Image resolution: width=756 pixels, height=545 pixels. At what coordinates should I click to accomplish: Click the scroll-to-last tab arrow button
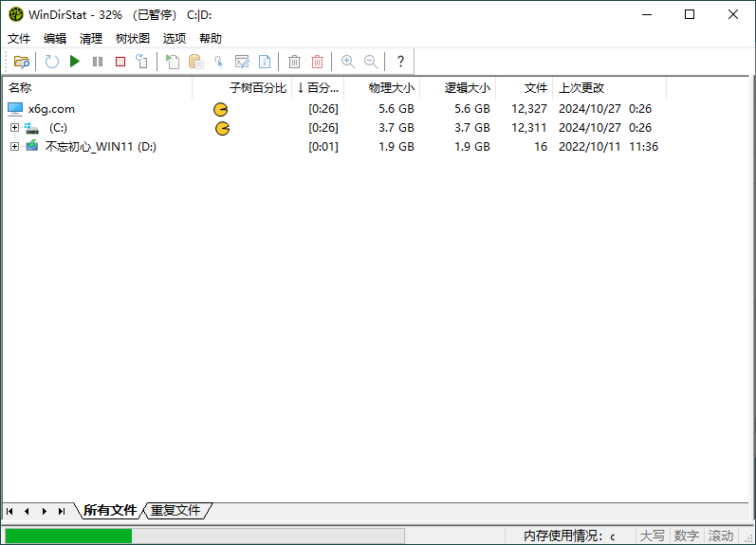[62, 511]
